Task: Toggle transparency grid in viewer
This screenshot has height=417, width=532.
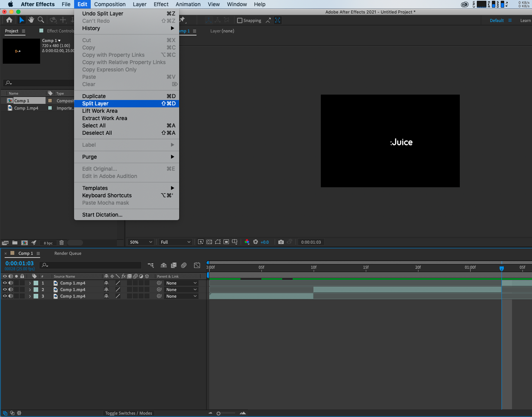Action: [x=209, y=242]
